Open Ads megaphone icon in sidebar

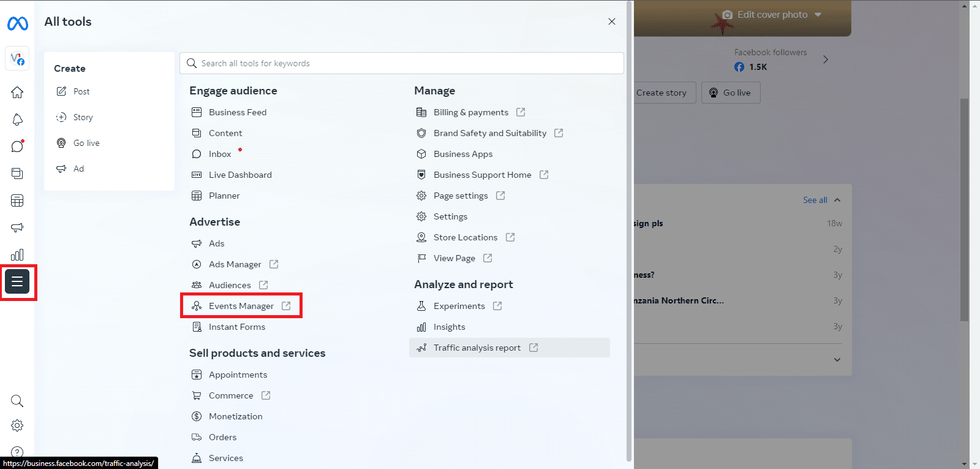[17, 227]
